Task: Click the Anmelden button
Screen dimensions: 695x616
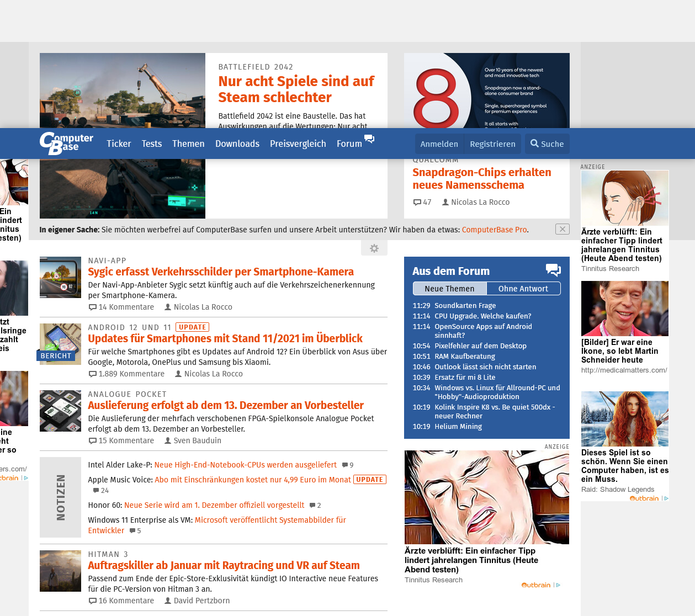Action: pos(439,144)
